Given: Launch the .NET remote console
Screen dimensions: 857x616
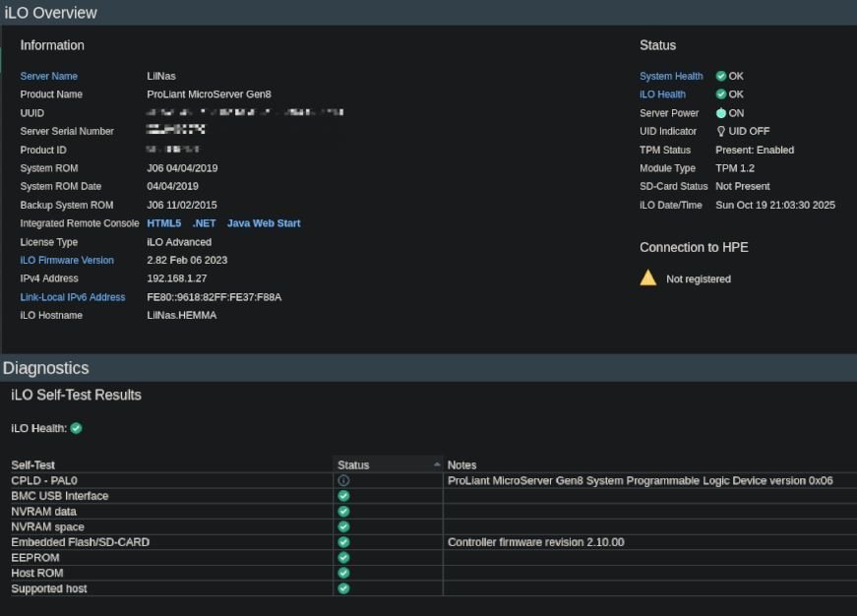Looking at the screenshot, I should pyautogui.click(x=204, y=223).
